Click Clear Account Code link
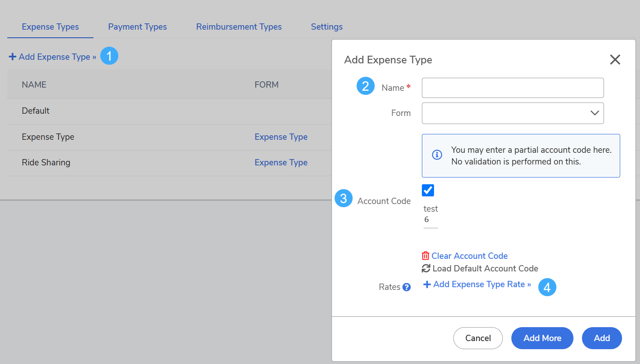The height and width of the screenshot is (364, 640). coord(470,256)
